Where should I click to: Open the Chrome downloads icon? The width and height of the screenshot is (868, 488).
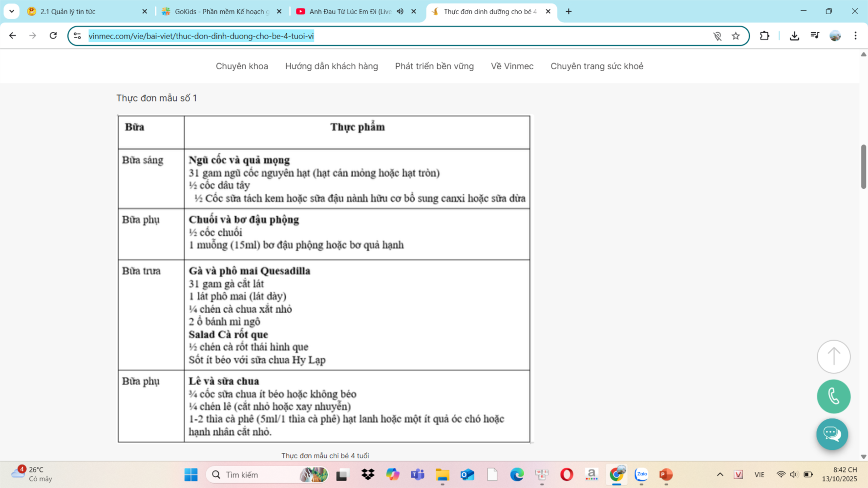click(x=794, y=36)
